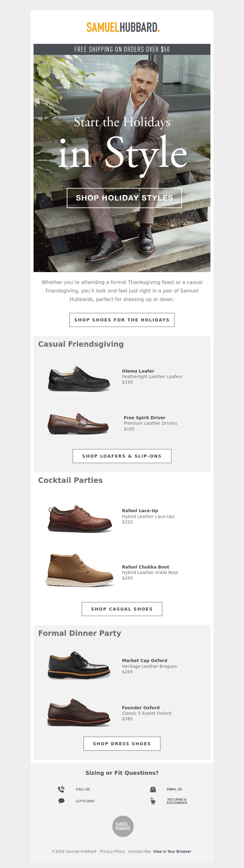
Task: Select the Rafael Chukka Boot image
Action: pyautogui.click(x=80, y=570)
